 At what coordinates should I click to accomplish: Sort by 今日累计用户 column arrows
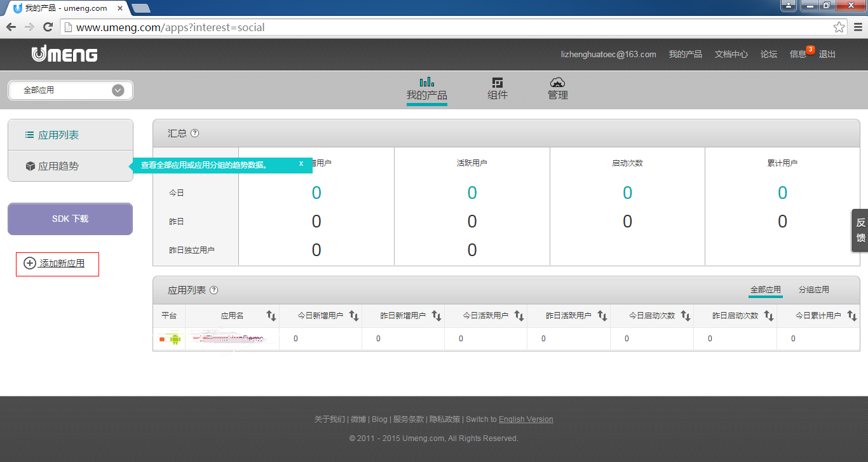[851, 316]
